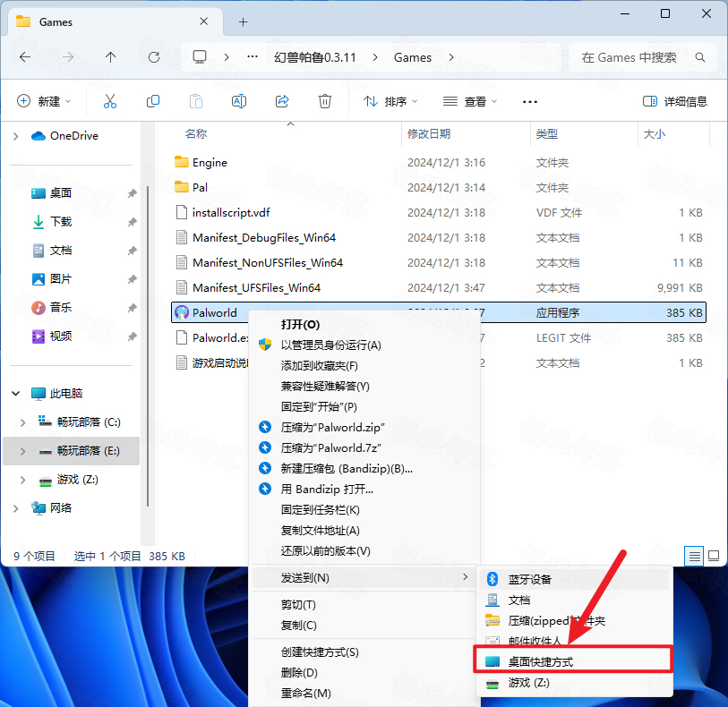Open the New (新建) dropdown
This screenshot has width=728, height=707.
pyautogui.click(x=44, y=101)
